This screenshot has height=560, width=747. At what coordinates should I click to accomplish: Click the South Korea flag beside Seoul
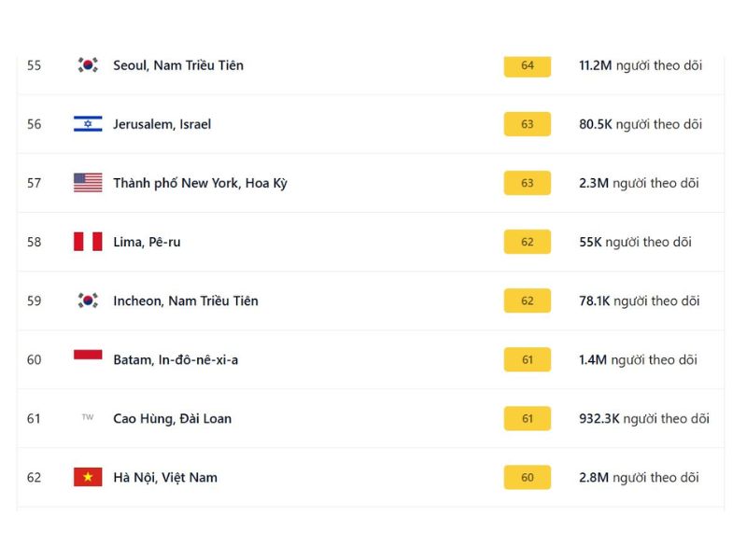tap(88, 65)
